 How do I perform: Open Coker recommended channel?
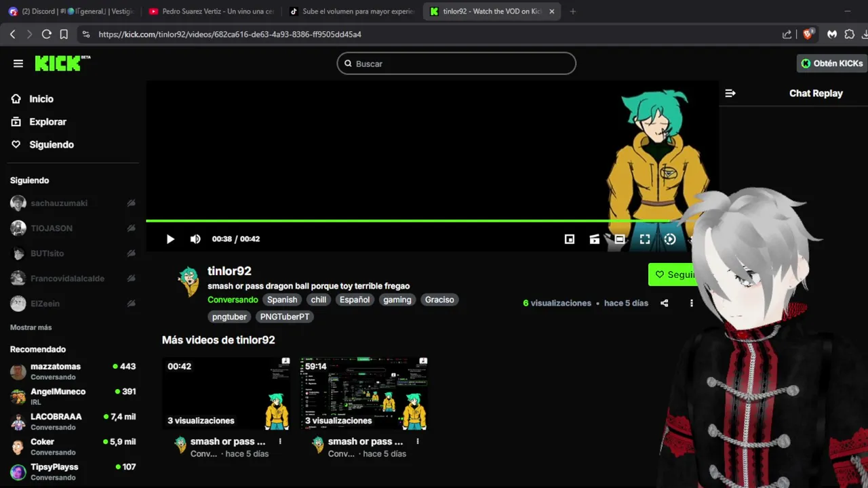[73, 447]
